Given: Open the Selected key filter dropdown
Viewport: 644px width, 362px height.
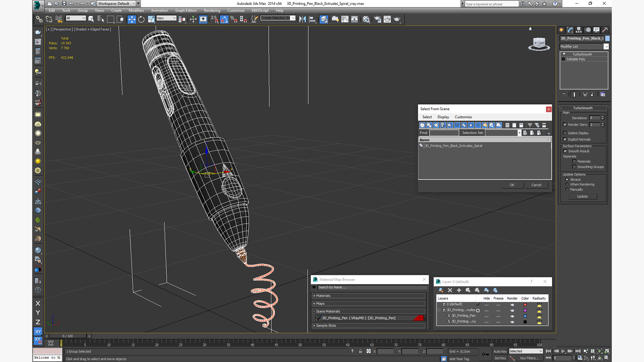Looking at the screenshot, I should (x=526, y=351).
